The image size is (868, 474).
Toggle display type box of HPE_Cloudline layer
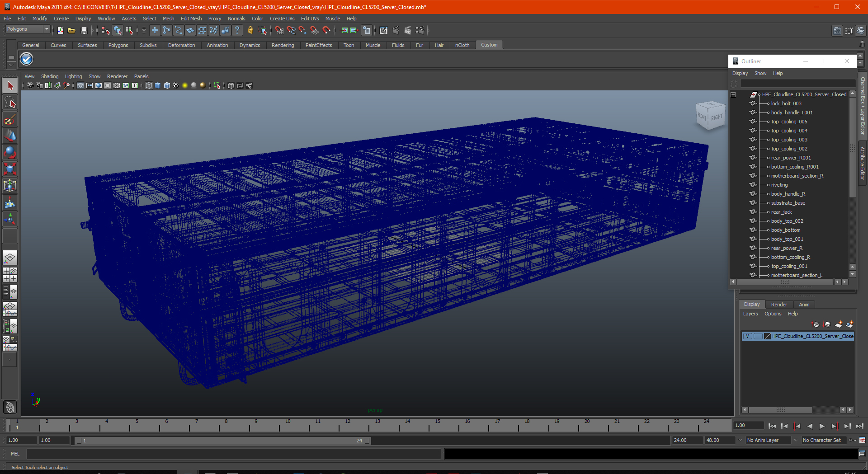click(x=758, y=336)
